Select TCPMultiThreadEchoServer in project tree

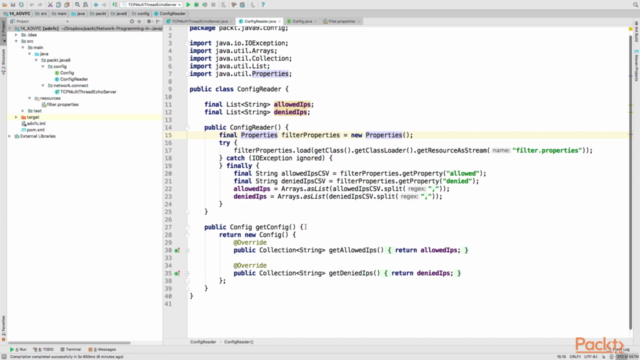coord(85,92)
